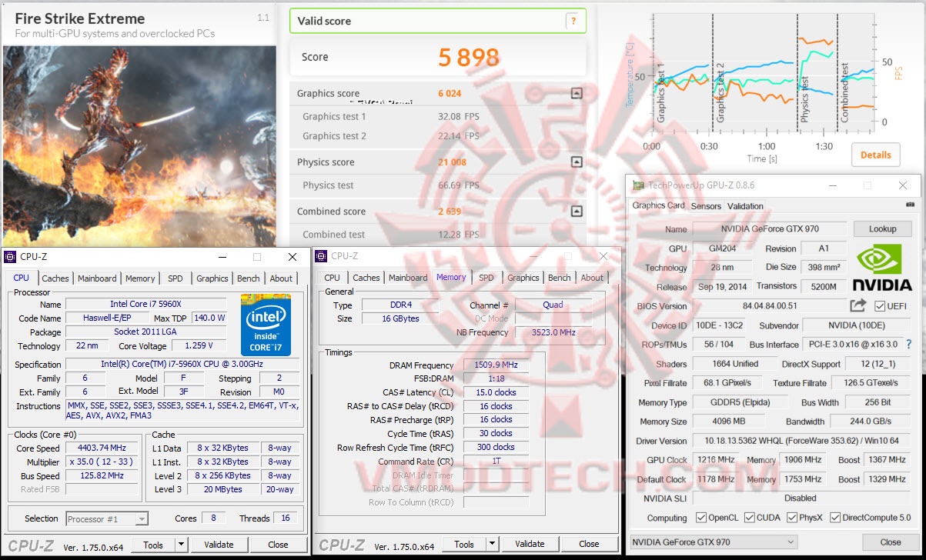
Task: Open About tab in CPU-Z Memory window
Action: click(x=592, y=278)
